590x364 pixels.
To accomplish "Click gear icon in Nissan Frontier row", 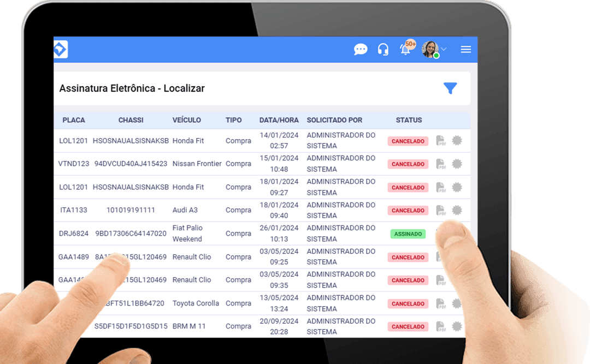I will 457,164.
